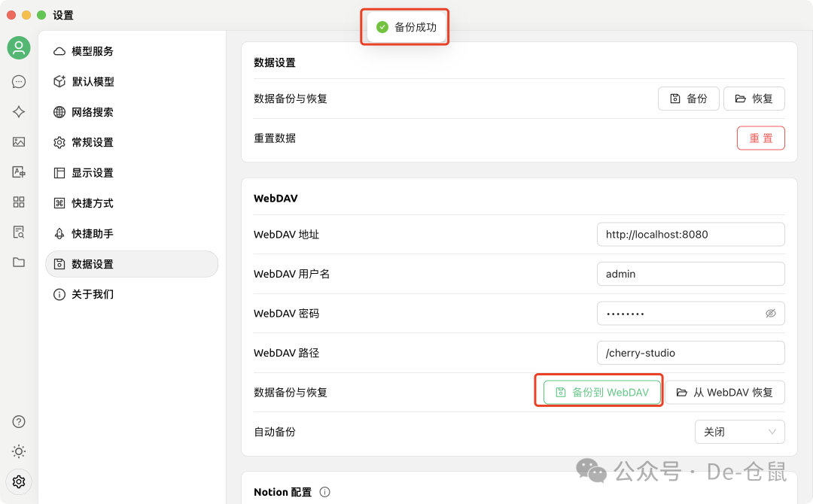The image size is (813, 504).
Task: Show the WebDAV password with eye icon
Action: [770, 314]
